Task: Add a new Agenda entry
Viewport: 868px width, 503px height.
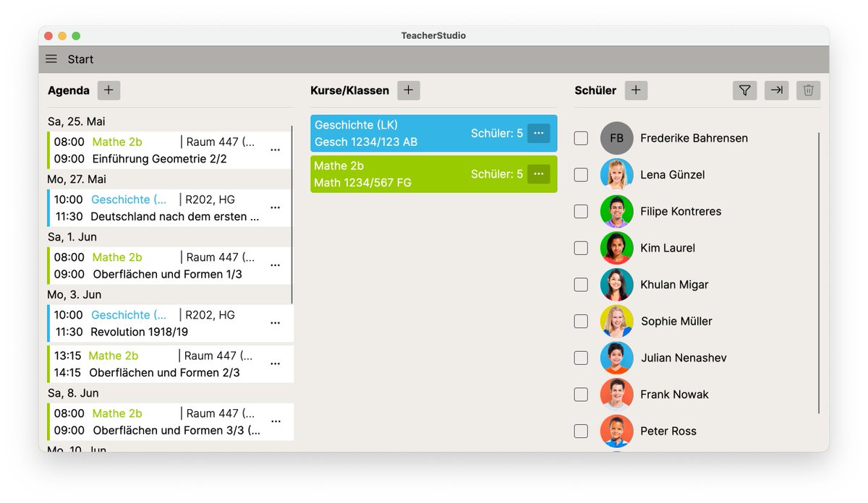Action: pos(109,90)
